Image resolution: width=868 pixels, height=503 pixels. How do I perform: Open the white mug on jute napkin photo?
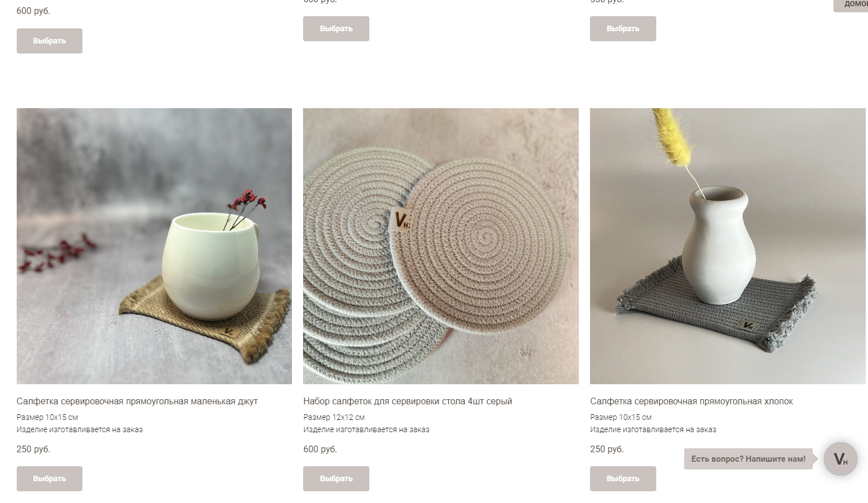154,246
